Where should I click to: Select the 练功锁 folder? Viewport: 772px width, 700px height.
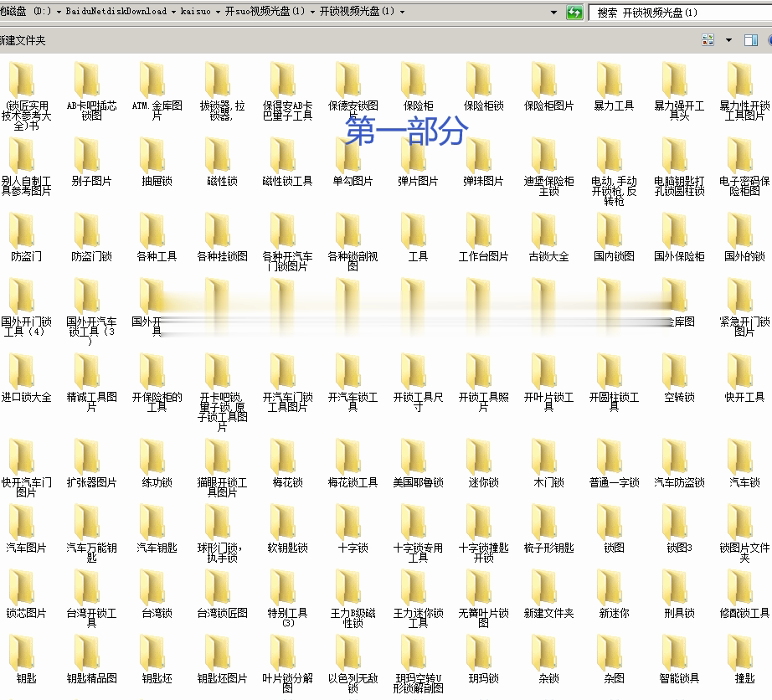click(x=157, y=464)
